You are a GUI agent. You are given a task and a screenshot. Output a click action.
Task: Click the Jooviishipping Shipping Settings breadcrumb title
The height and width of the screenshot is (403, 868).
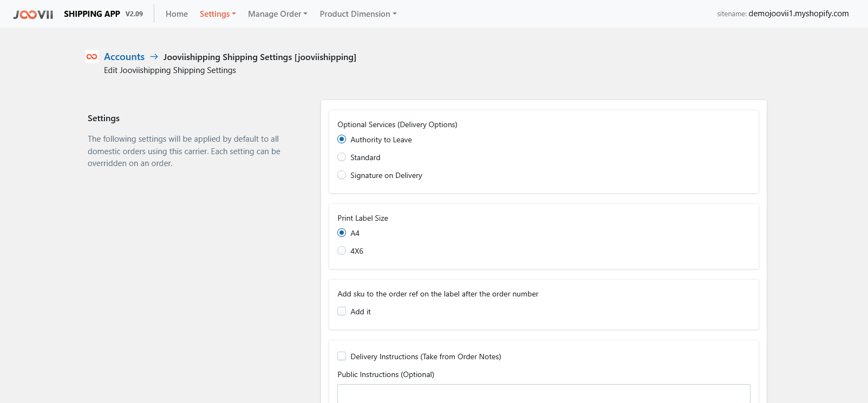pyautogui.click(x=260, y=57)
